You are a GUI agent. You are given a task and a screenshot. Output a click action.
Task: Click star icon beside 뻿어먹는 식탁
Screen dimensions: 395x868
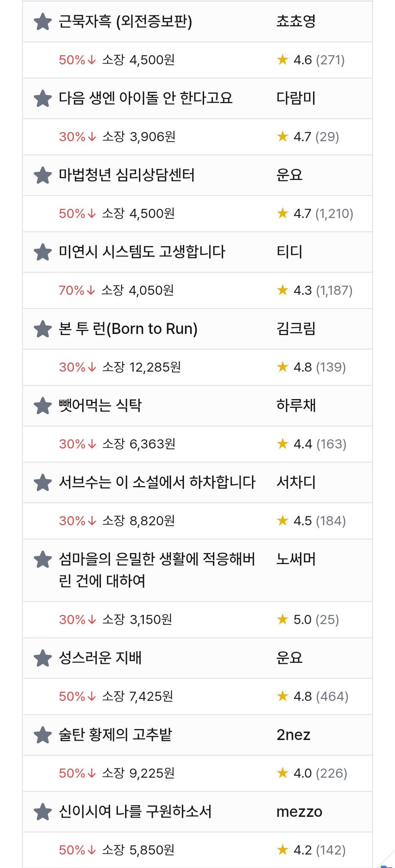[43, 406]
